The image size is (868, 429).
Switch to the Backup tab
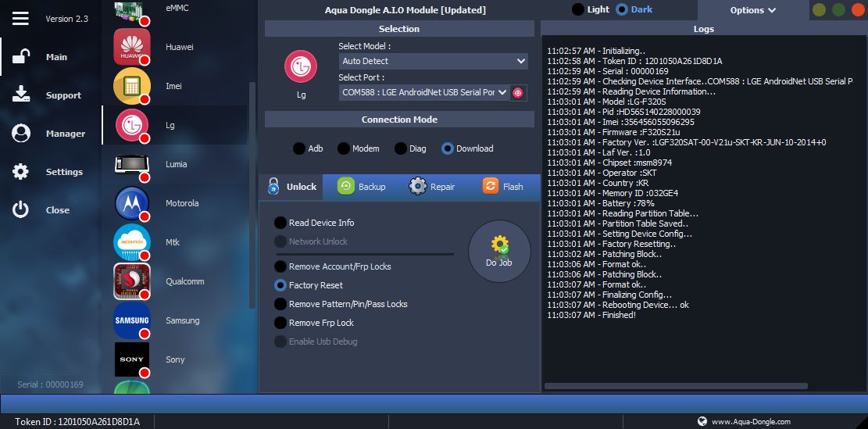coord(361,187)
